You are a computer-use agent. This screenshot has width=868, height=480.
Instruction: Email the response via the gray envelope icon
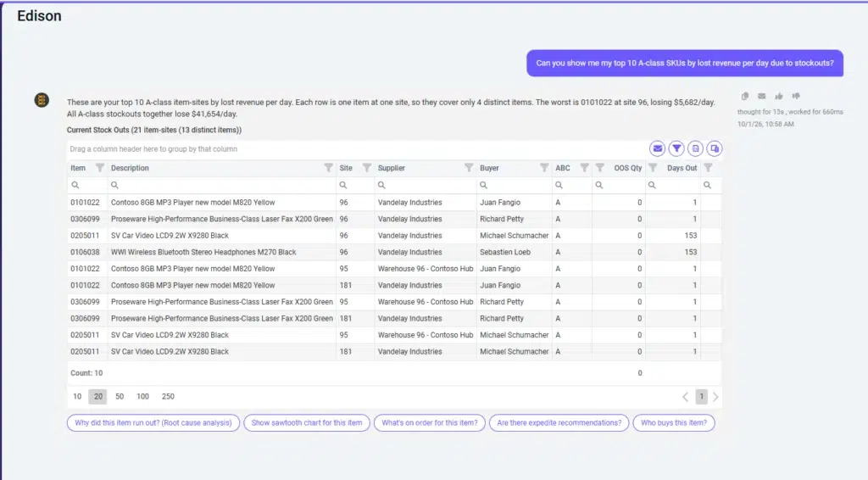click(762, 97)
